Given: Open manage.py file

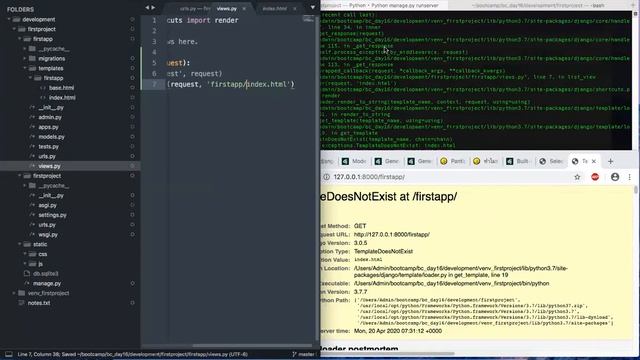Looking at the screenshot, I should pyautogui.click(x=47, y=283).
